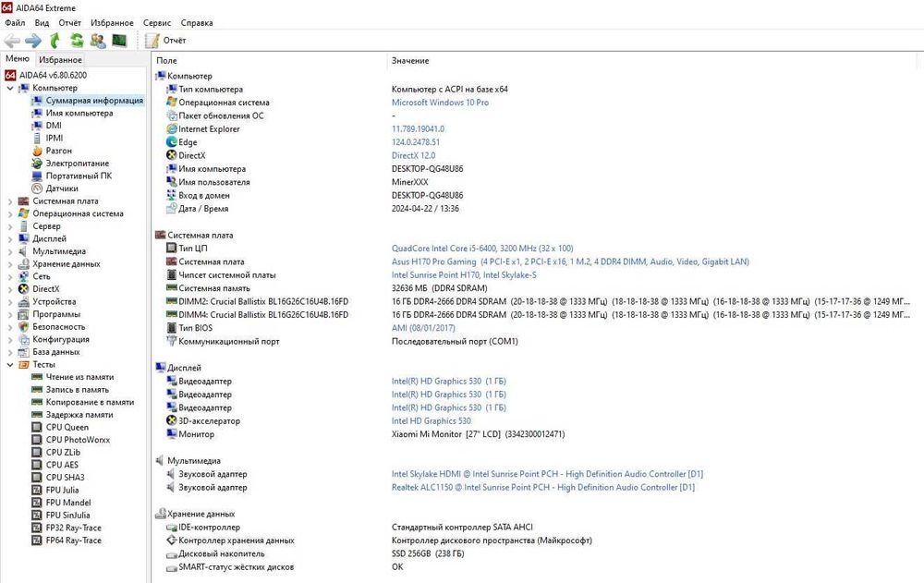Open the Microsoft Windows 10 Pro link
This screenshot has height=583, width=924.
coord(440,103)
